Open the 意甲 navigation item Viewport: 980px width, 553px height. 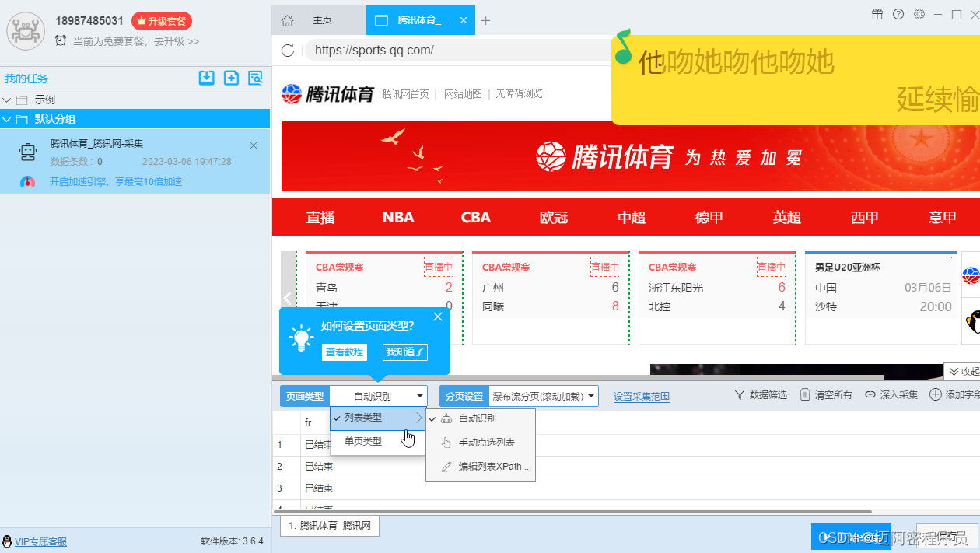click(x=943, y=218)
